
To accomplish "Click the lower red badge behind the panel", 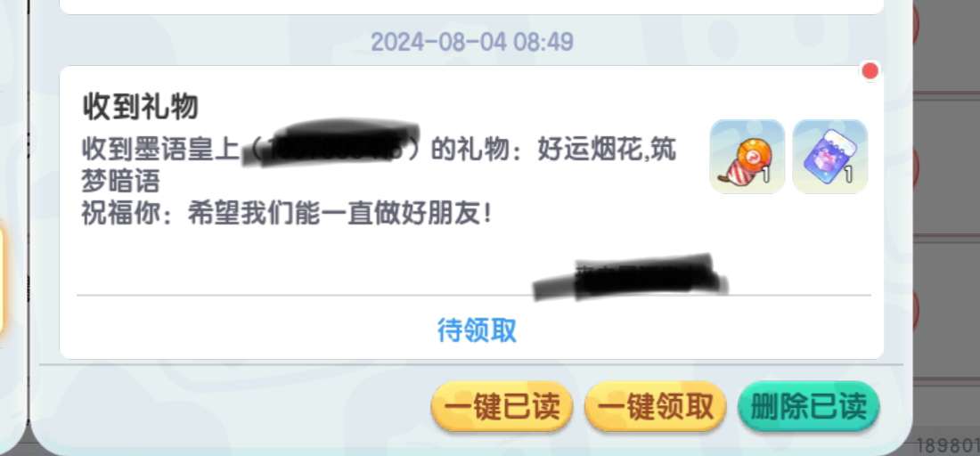I will [914, 309].
